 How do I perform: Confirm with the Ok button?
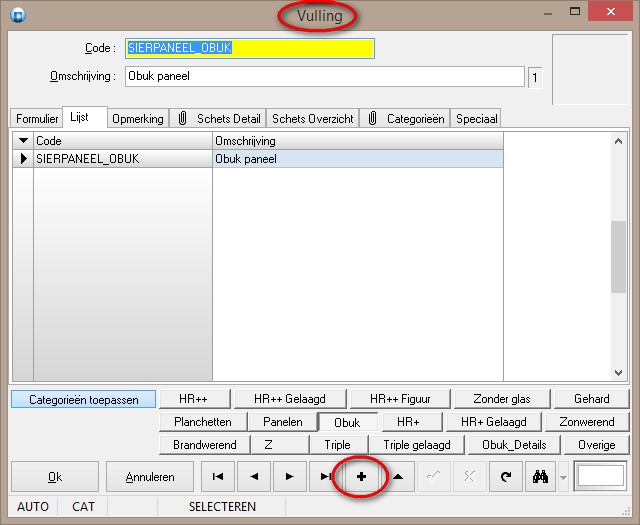[x=55, y=476]
